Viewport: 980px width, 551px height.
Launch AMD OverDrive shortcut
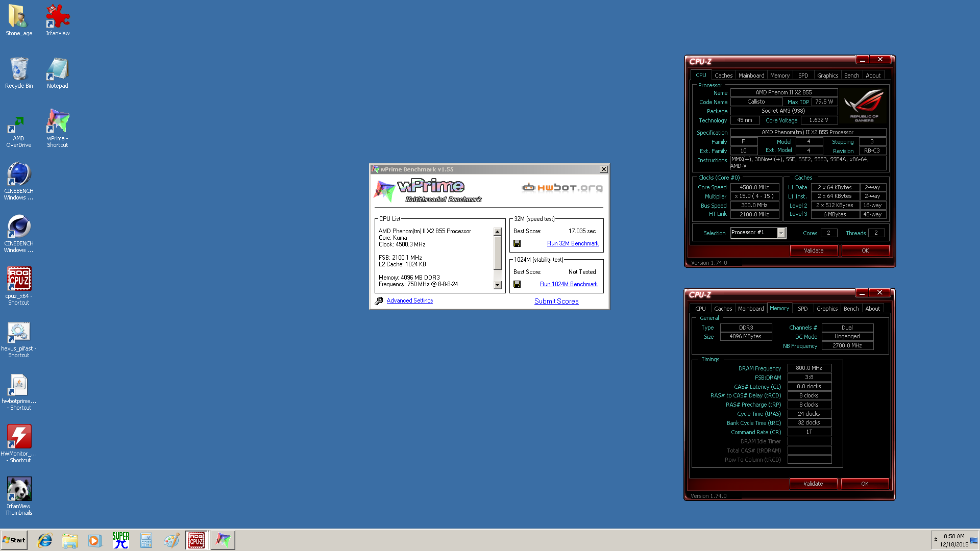point(19,132)
